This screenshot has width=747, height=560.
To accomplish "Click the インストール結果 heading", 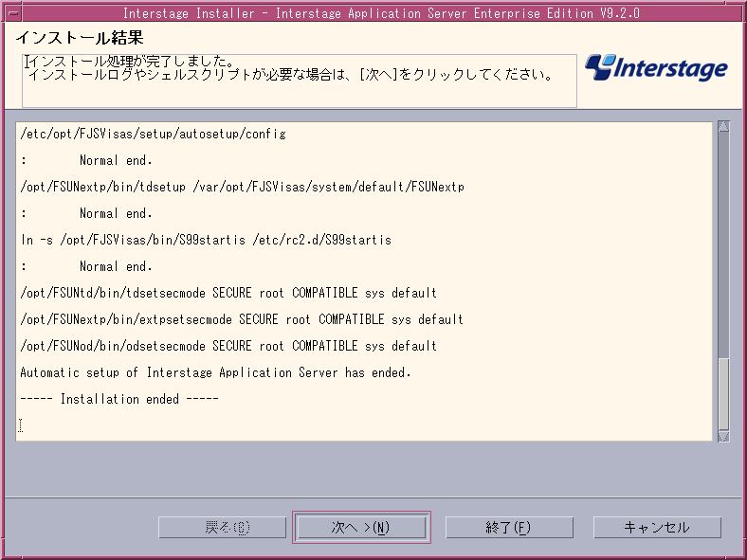I will [x=79, y=38].
